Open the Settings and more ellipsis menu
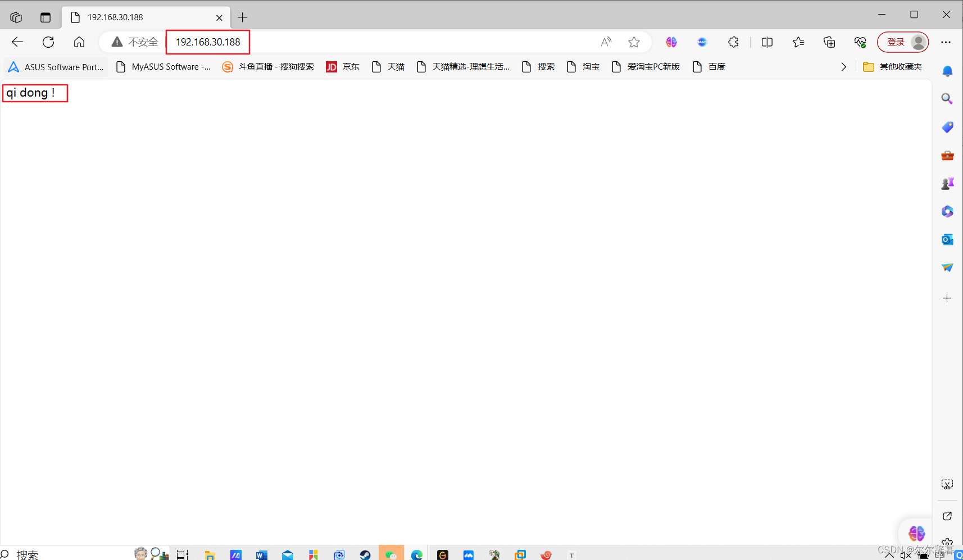 (x=946, y=42)
